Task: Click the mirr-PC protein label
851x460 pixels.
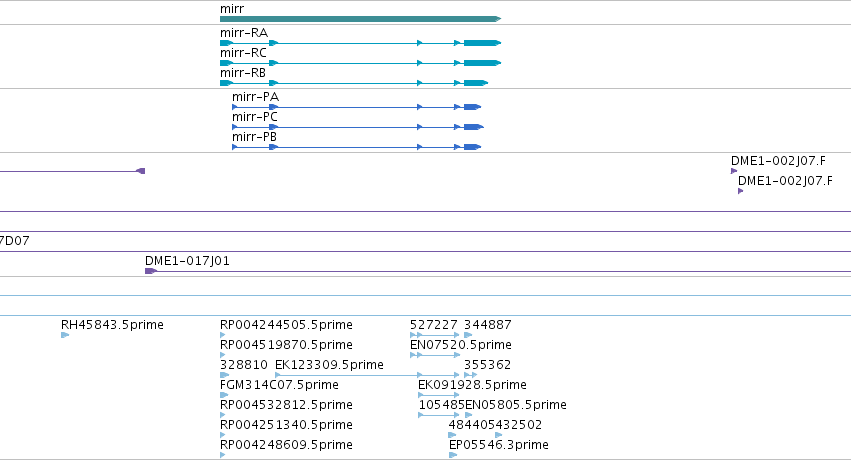Action: [255, 117]
